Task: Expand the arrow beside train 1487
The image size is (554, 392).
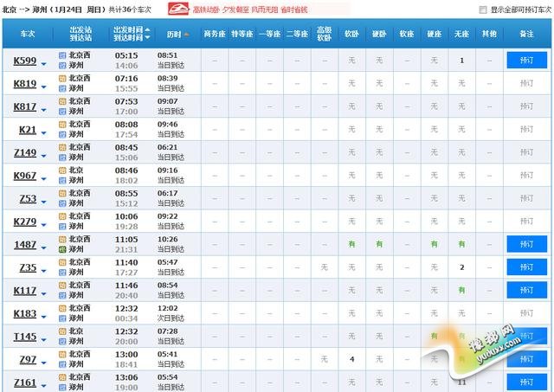Action: click(x=42, y=247)
